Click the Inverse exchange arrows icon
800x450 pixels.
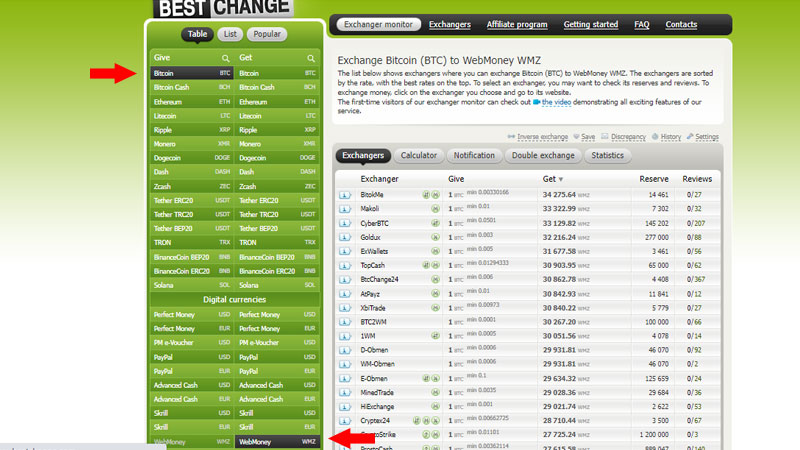tap(511, 137)
